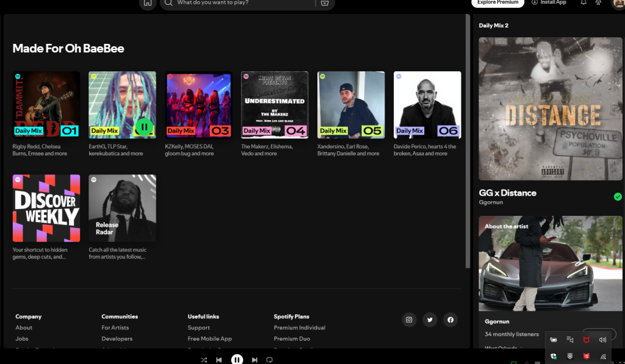
Task: Toggle repeat in the playback bar
Action: [x=269, y=360]
